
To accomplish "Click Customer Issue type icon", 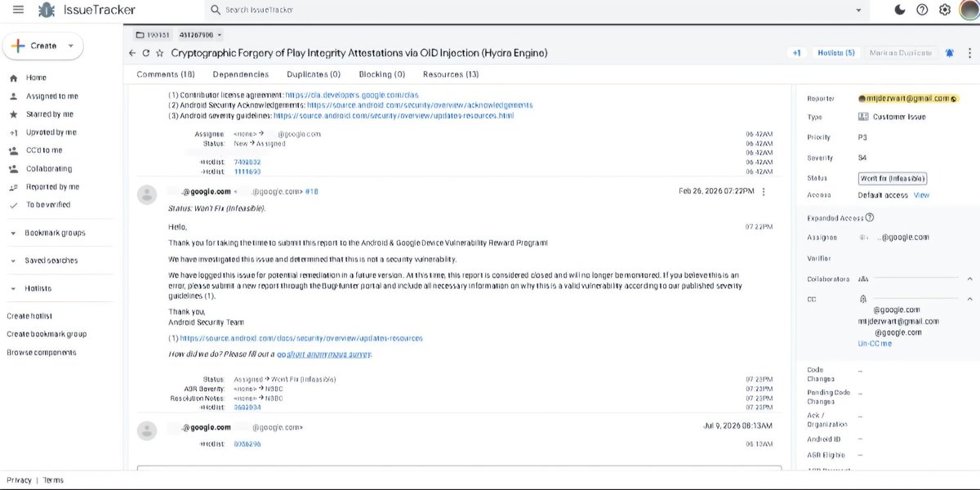I will coord(864,117).
